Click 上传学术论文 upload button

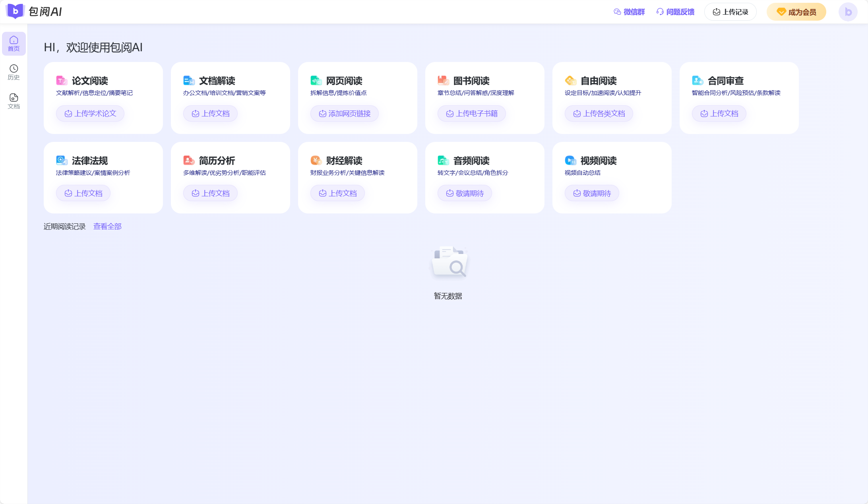coord(90,114)
